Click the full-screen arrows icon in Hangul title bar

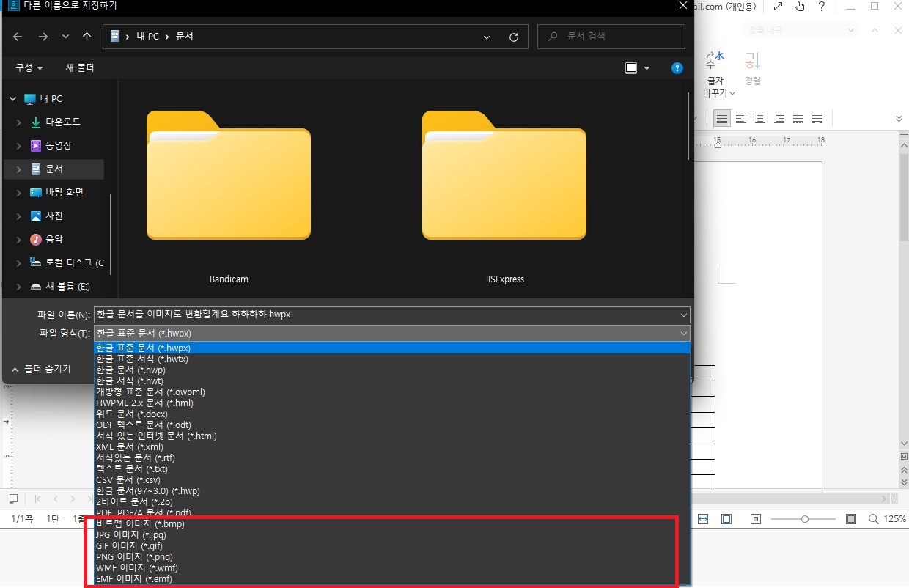[778, 7]
